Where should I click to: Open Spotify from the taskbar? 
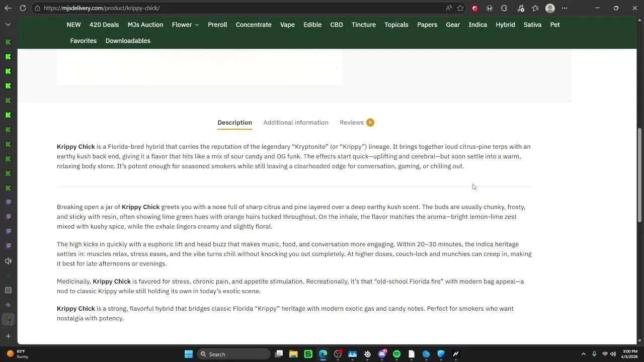click(x=396, y=354)
